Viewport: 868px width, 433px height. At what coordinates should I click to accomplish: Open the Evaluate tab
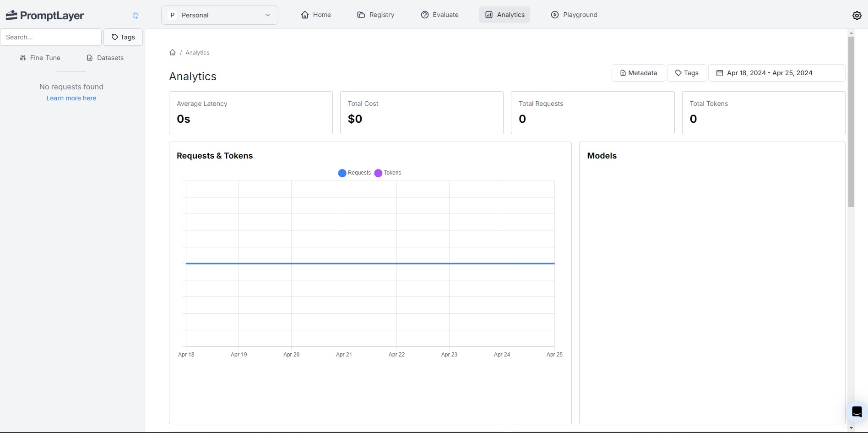[439, 15]
